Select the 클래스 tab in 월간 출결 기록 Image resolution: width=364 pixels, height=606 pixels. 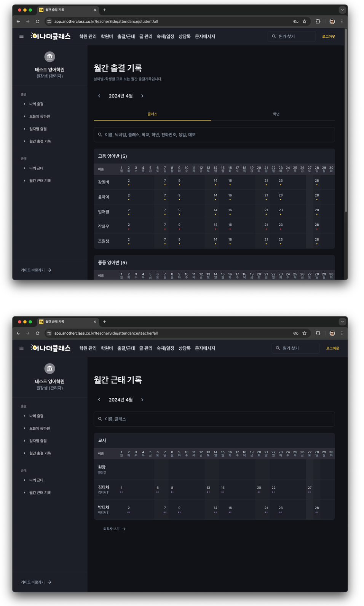pos(152,114)
